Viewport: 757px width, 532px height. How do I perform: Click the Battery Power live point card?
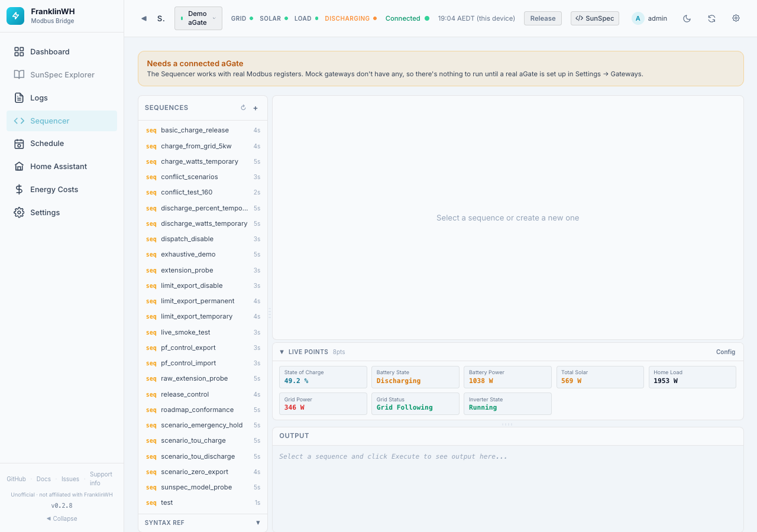click(x=507, y=377)
